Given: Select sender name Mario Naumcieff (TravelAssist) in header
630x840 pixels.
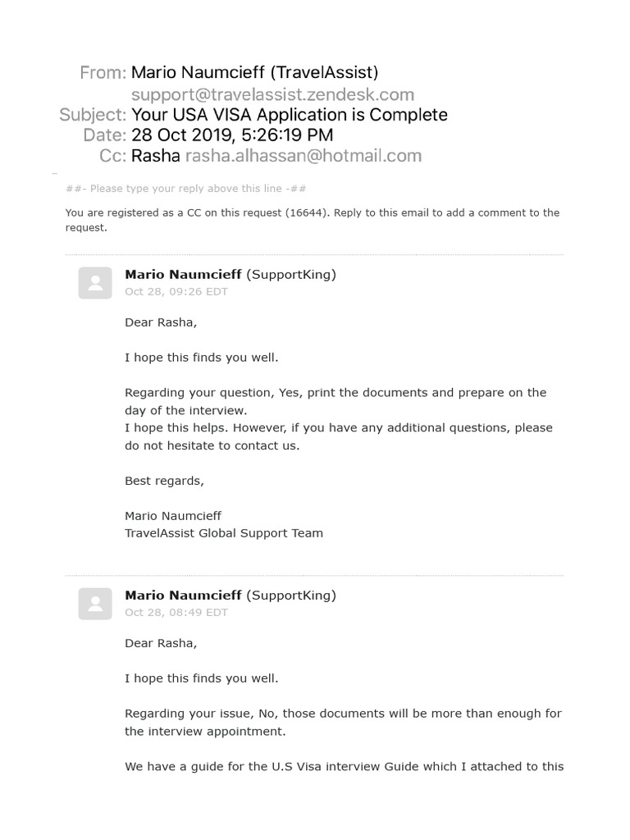Looking at the screenshot, I should pos(254,73).
